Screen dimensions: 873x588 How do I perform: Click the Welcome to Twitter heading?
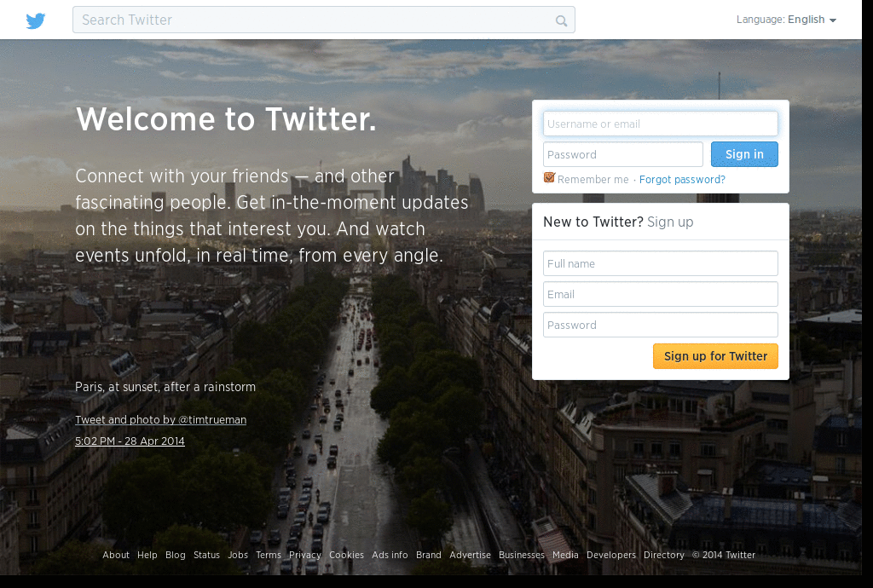[226, 119]
